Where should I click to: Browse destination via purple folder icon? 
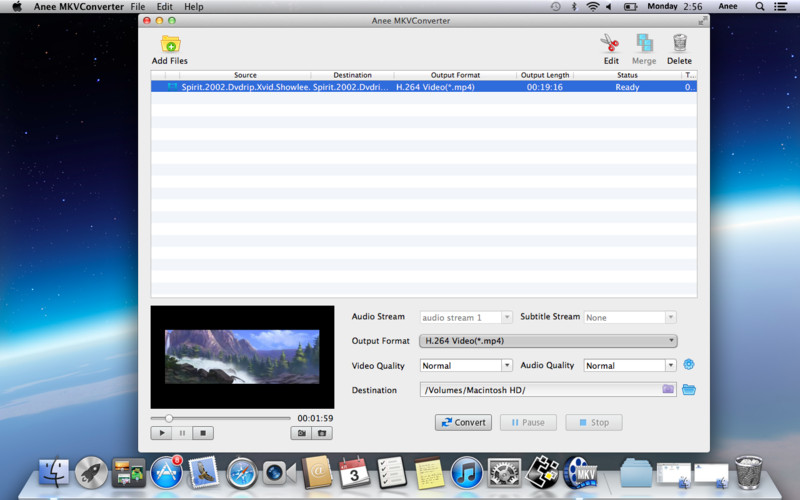point(668,389)
